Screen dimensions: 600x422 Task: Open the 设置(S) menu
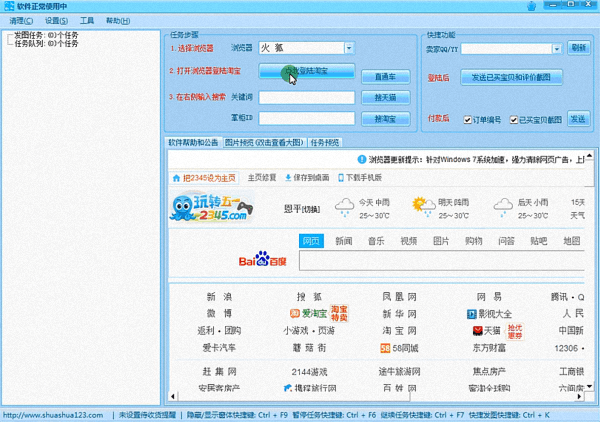point(55,20)
